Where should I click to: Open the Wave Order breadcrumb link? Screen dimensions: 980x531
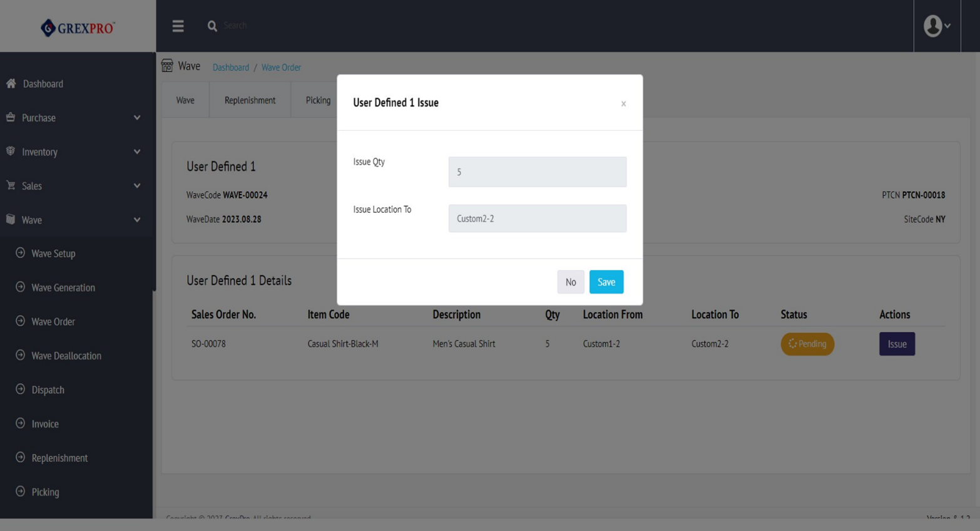[281, 67]
